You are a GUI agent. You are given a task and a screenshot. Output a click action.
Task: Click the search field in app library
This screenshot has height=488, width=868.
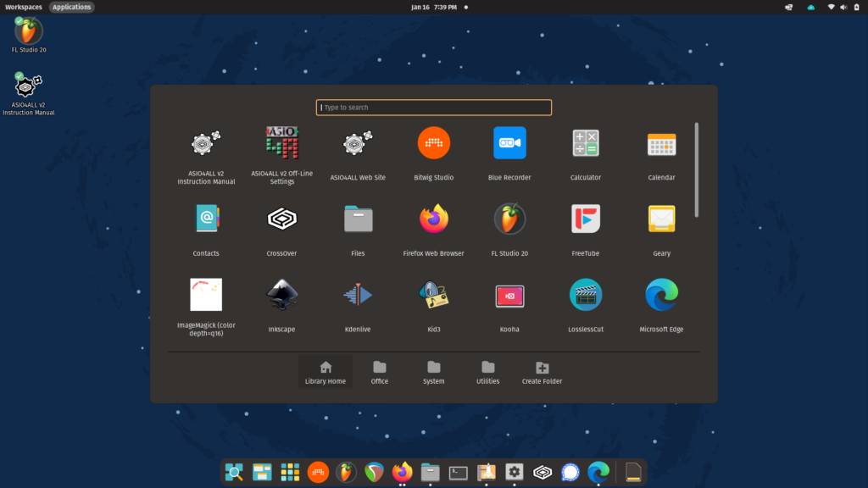434,108
